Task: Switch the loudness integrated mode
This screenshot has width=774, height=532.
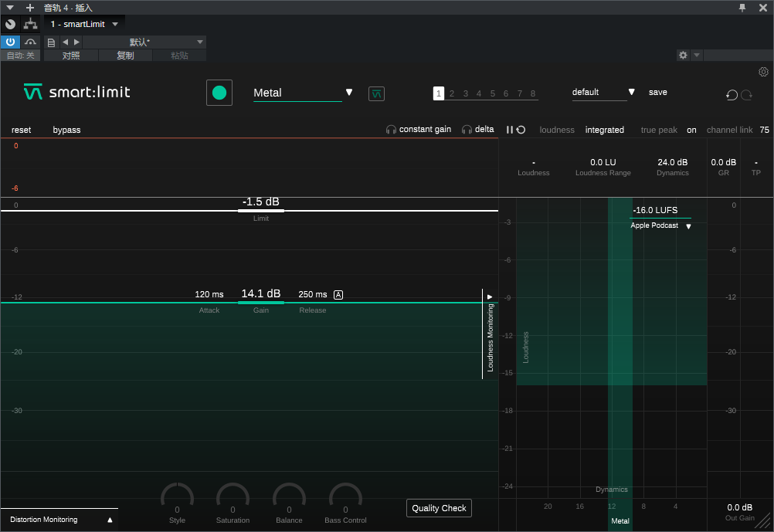Action: click(x=604, y=130)
